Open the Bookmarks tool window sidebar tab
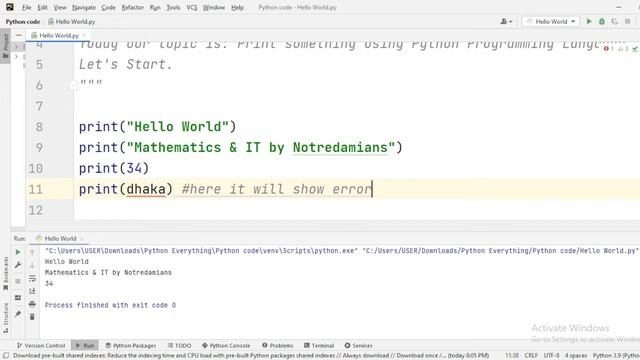This screenshot has width=640, height=360. [x=5, y=273]
